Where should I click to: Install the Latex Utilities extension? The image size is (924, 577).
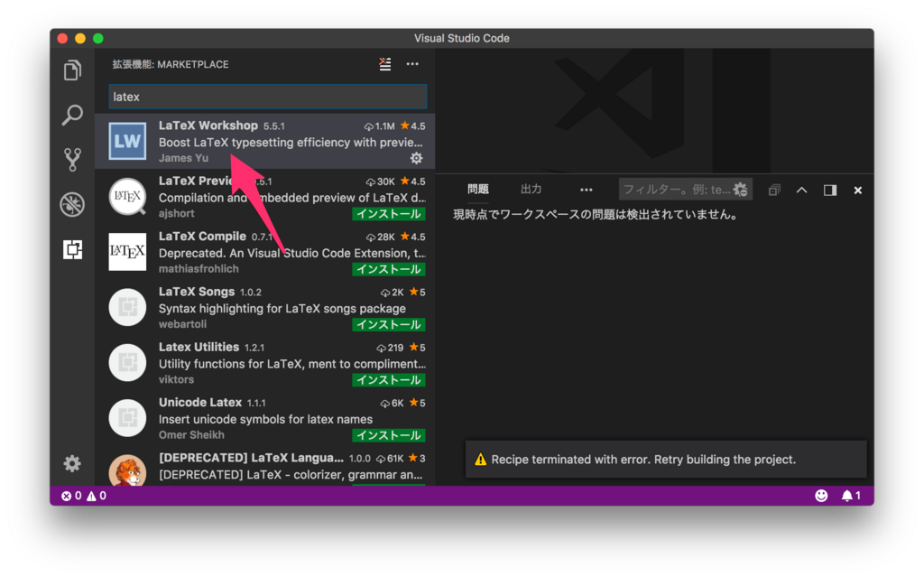coord(389,380)
